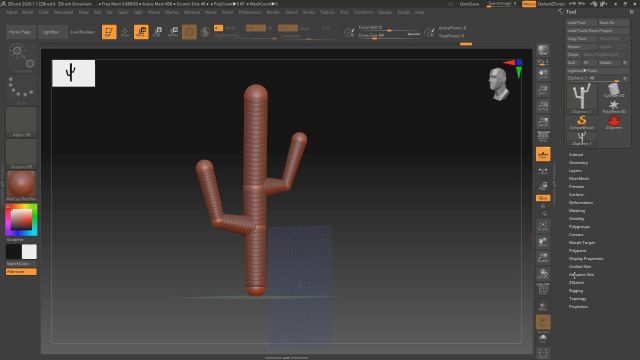640x360 pixels.
Task: Expand the Deformation subpalette
Action: pos(581,202)
